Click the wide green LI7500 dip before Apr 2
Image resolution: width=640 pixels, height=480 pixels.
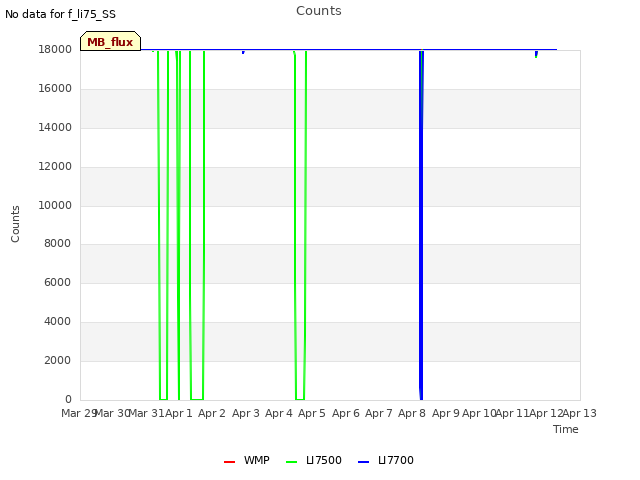197,224
